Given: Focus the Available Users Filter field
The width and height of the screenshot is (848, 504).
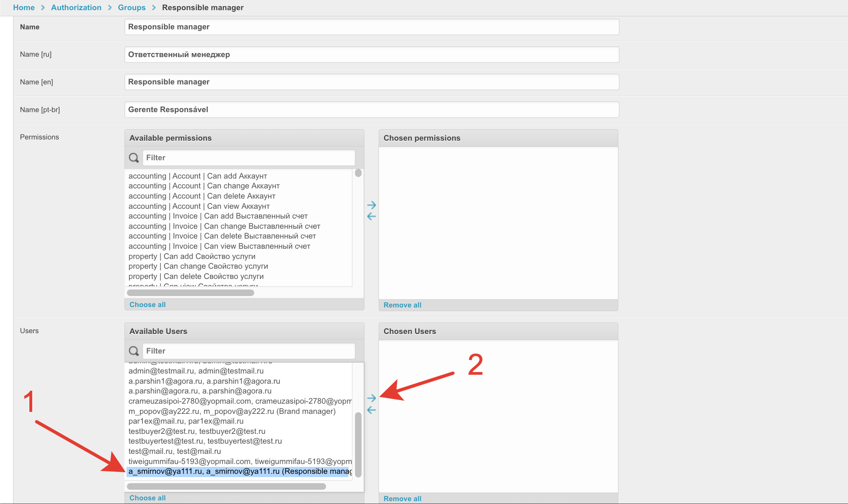Looking at the screenshot, I should (249, 351).
